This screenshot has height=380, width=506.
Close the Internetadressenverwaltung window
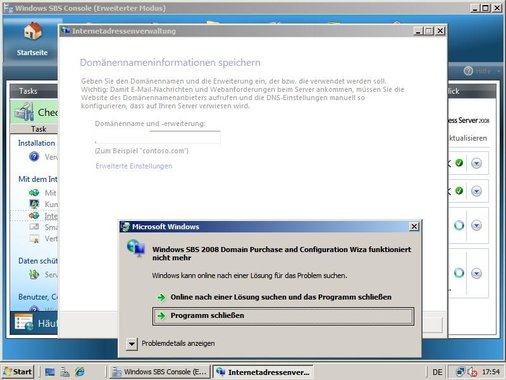point(440,31)
